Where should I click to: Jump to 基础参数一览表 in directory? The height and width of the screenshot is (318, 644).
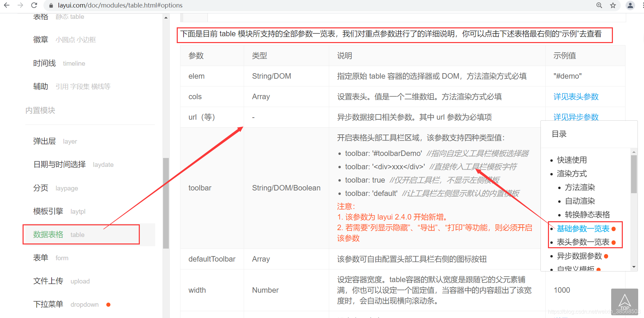click(583, 228)
